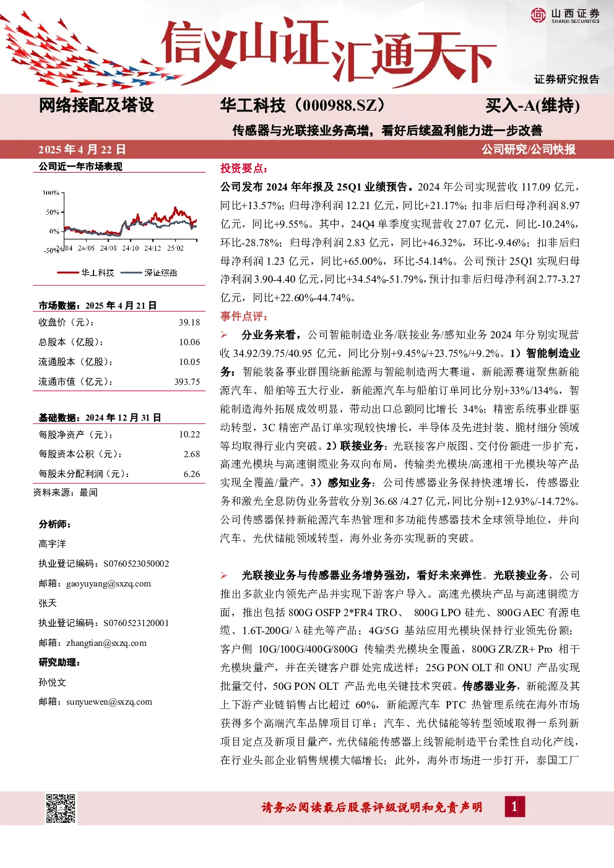Click the 流通股本 value 10.05
Viewport: 614px width, 868px height.
tap(189, 362)
